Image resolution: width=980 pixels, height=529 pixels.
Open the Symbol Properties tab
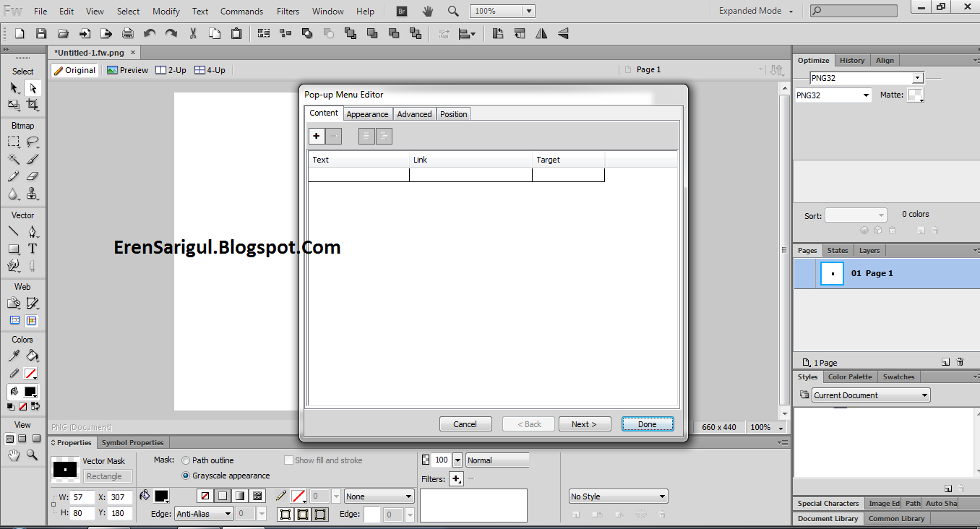point(132,442)
